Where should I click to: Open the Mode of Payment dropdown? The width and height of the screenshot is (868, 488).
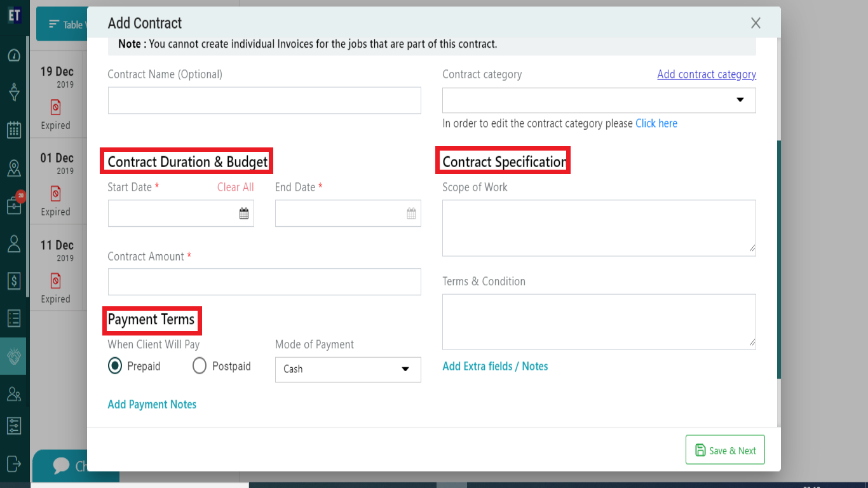click(348, 369)
